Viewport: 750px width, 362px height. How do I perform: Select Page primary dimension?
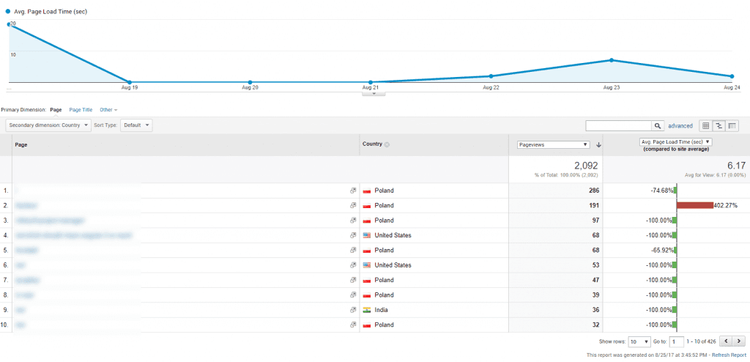[56, 110]
